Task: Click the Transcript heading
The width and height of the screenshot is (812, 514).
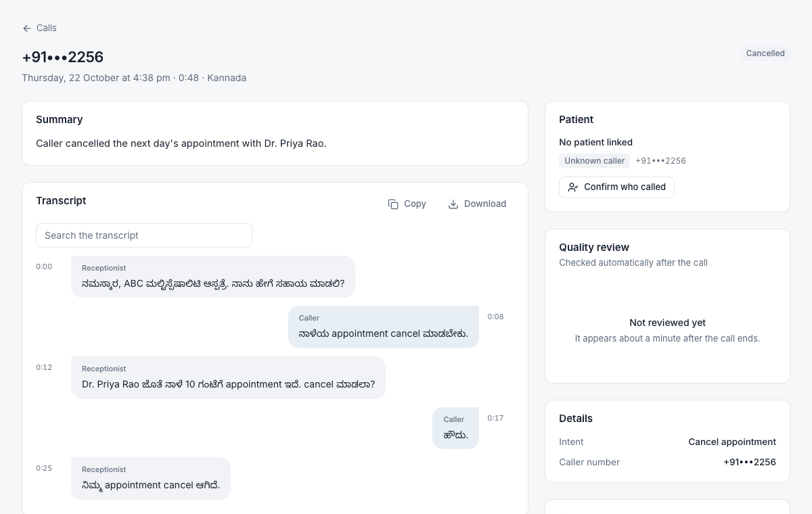Action: tap(61, 201)
